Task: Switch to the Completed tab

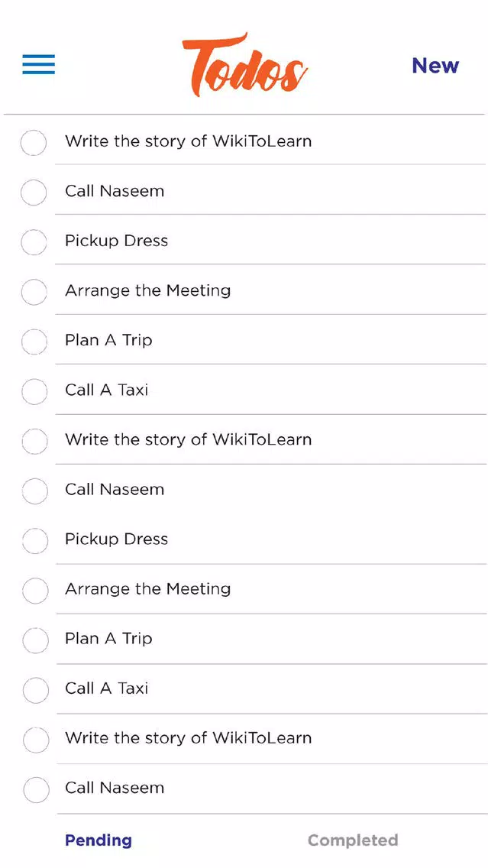Action: pos(353,840)
